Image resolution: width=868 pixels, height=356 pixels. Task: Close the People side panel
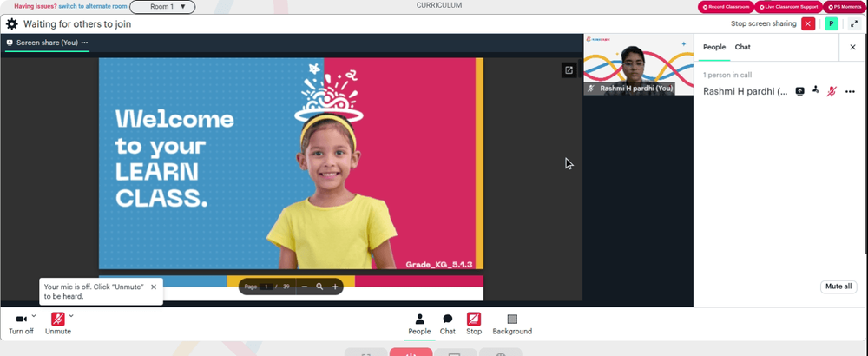852,48
